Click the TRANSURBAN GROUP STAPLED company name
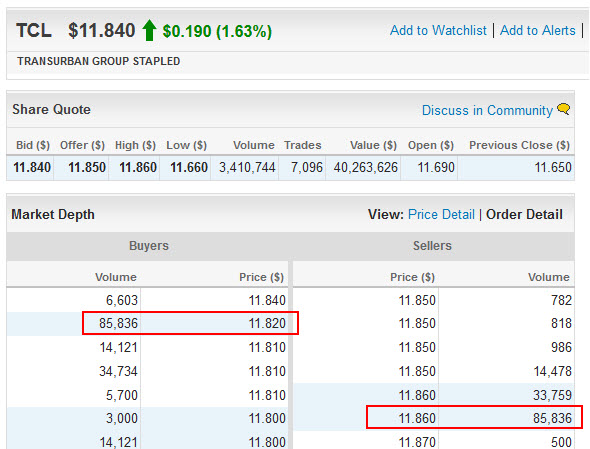Viewport: 590px width, 449px height. (99, 61)
